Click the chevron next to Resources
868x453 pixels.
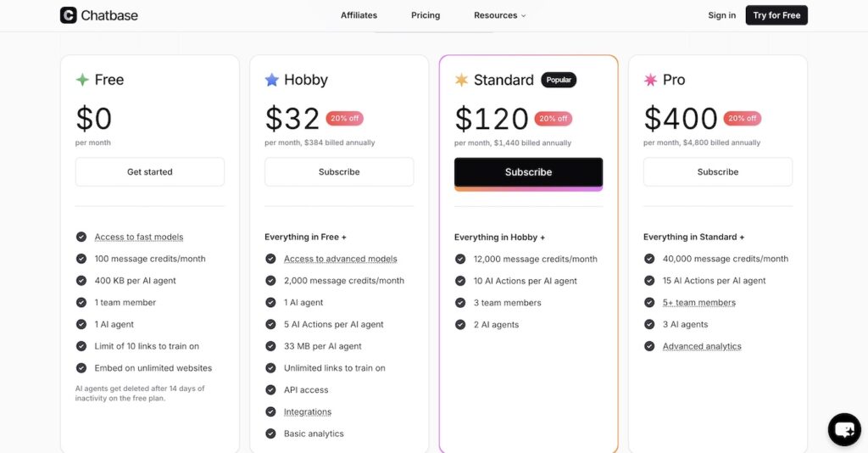523,16
